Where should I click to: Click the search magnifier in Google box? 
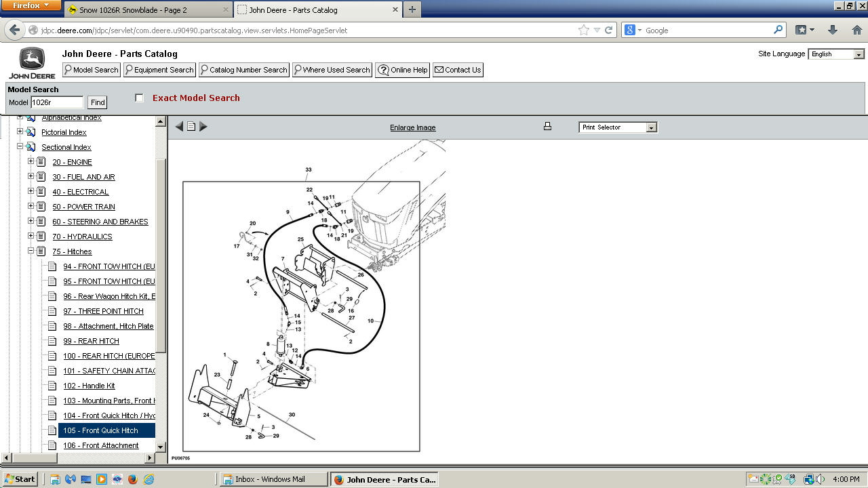coord(778,30)
